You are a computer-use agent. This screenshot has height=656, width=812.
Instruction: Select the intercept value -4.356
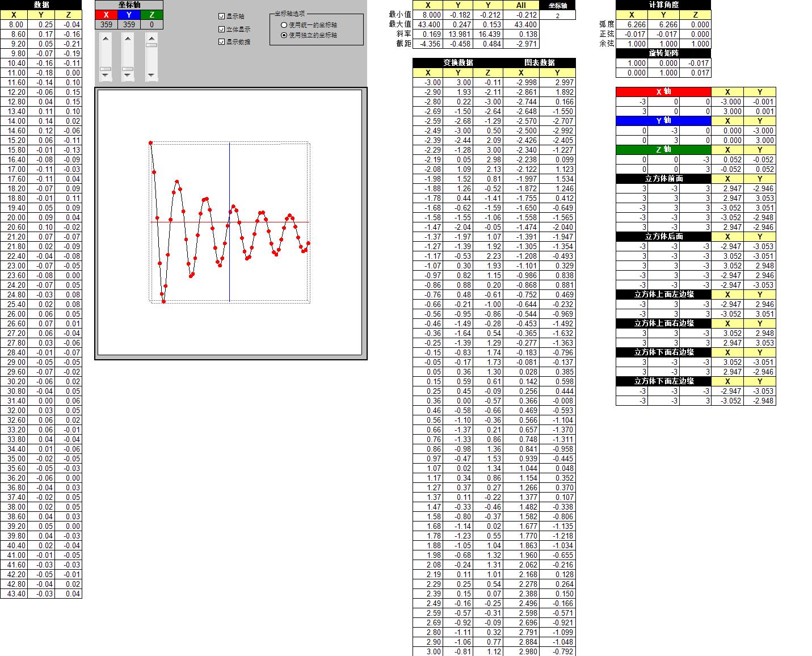[428, 44]
